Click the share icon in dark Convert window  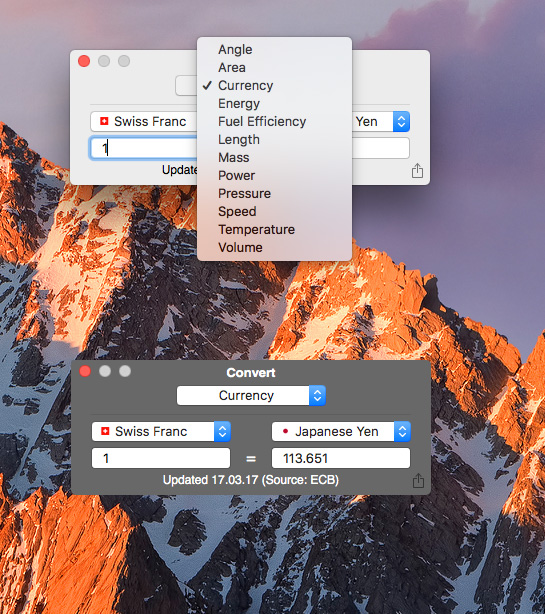coord(418,480)
